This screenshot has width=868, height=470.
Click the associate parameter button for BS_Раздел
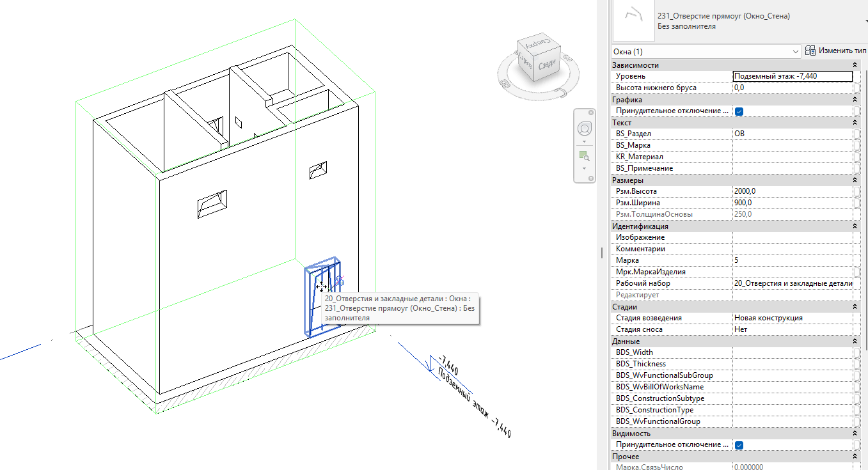[x=856, y=134]
